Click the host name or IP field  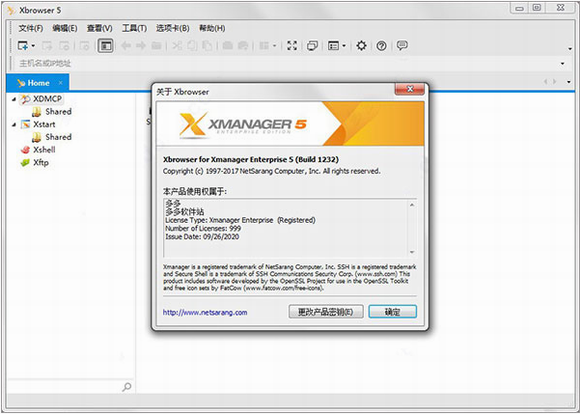(285, 64)
